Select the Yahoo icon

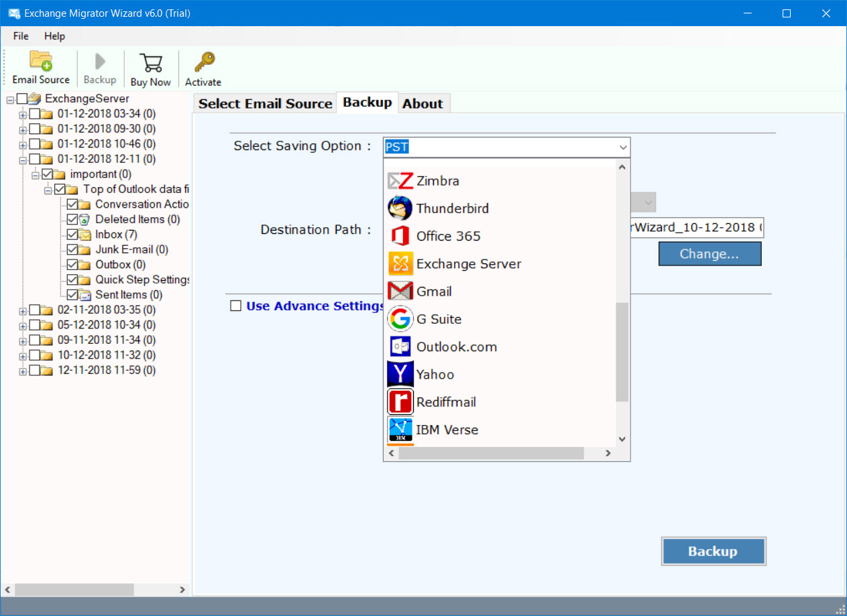point(400,374)
